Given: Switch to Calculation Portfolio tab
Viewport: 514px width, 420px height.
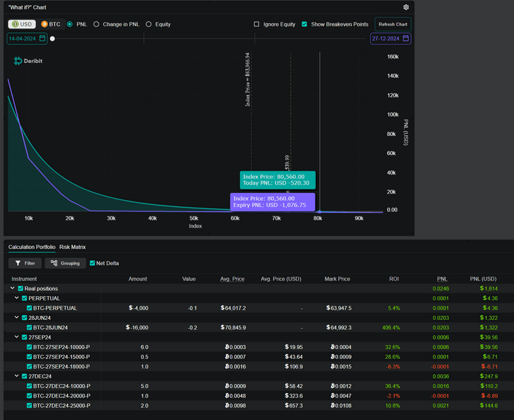Looking at the screenshot, I should (x=32, y=247).
